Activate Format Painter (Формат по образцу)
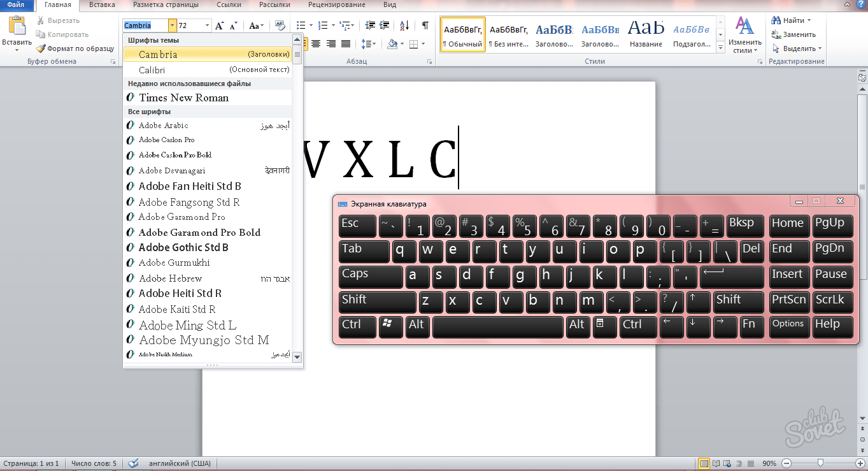The image size is (868, 471). pos(75,48)
